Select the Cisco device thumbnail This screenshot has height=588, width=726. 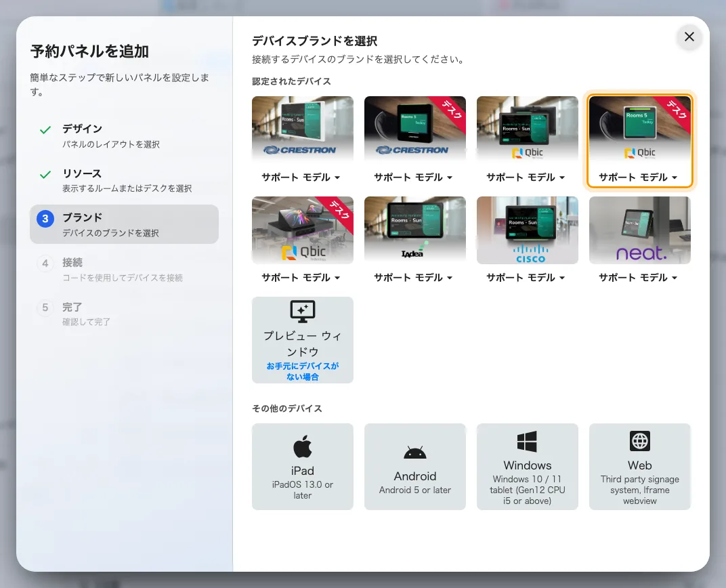pos(528,230)
